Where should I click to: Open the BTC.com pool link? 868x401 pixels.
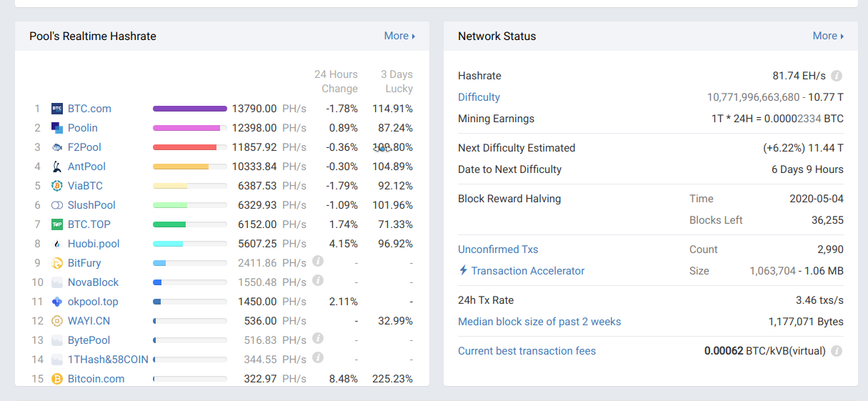89,109
